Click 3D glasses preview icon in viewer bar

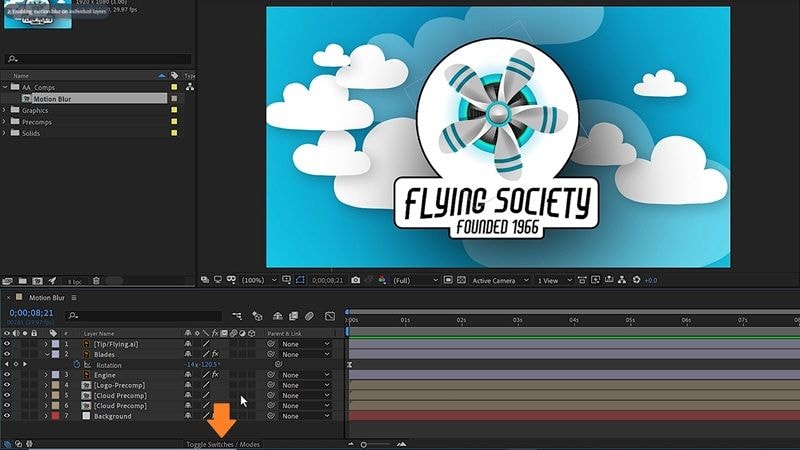231,280
